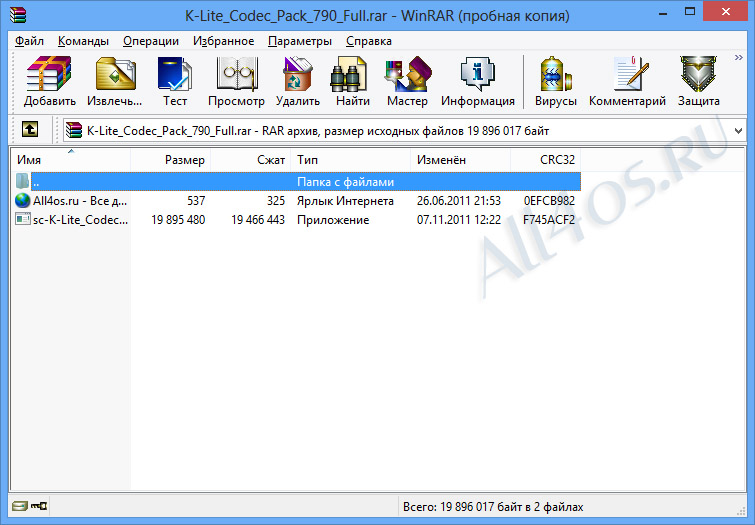Viewport: 755px width, 525px height.
Task: Maximize the WinRAR window
Action: click(x=690, y=12)
